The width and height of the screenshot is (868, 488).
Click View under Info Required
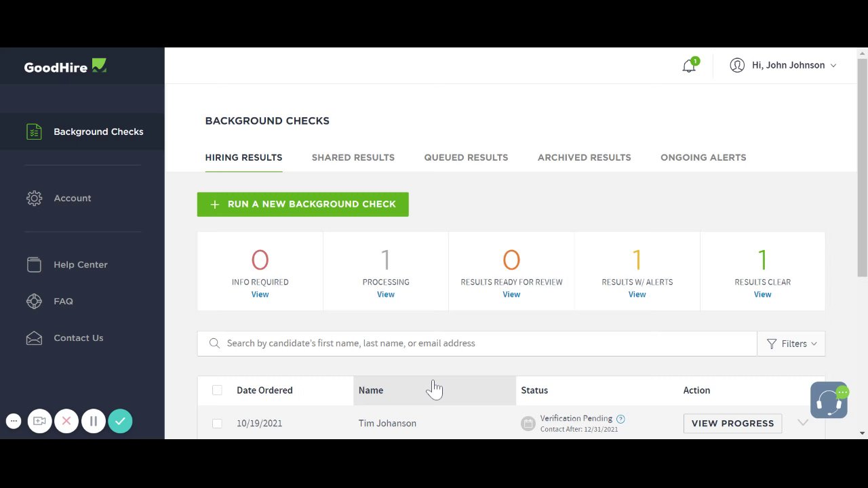pyautogui.click(x=260, y=294)
